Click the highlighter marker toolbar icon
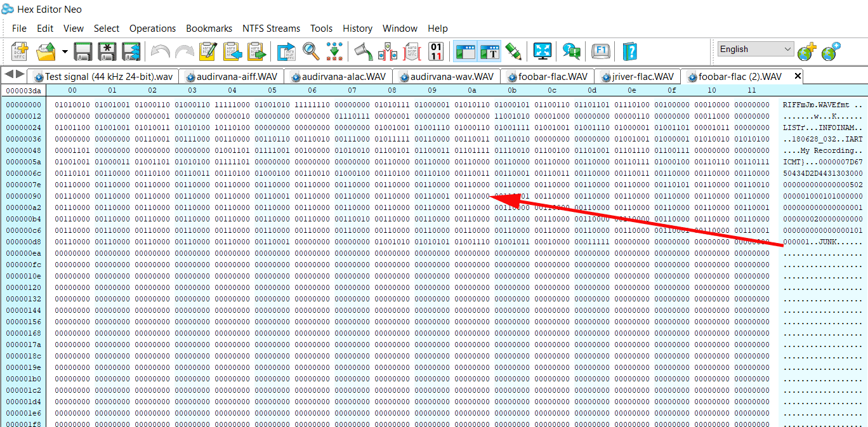868x427 pixels. (x=513, y=51)
